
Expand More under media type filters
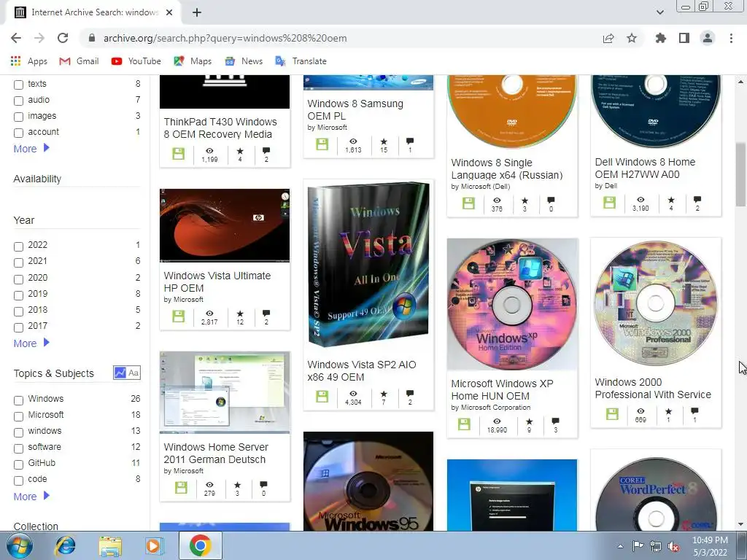pyautogui.click(x=31, y=149)
